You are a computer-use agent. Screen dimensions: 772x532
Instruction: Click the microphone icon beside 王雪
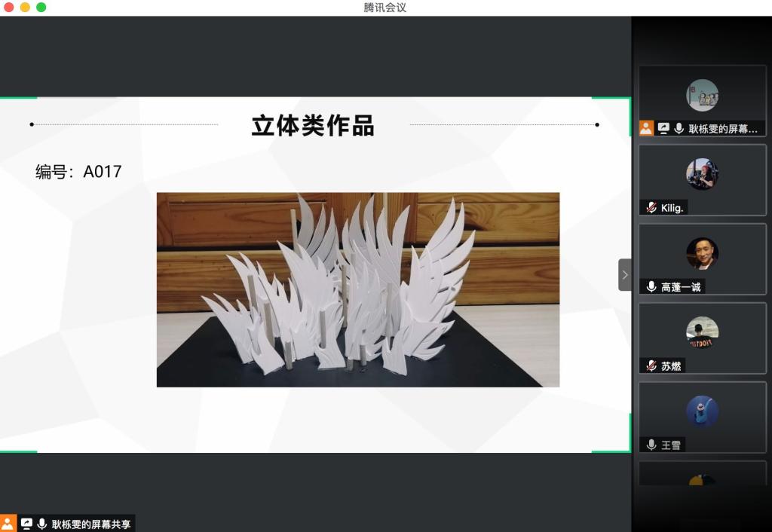click(651, 445)
